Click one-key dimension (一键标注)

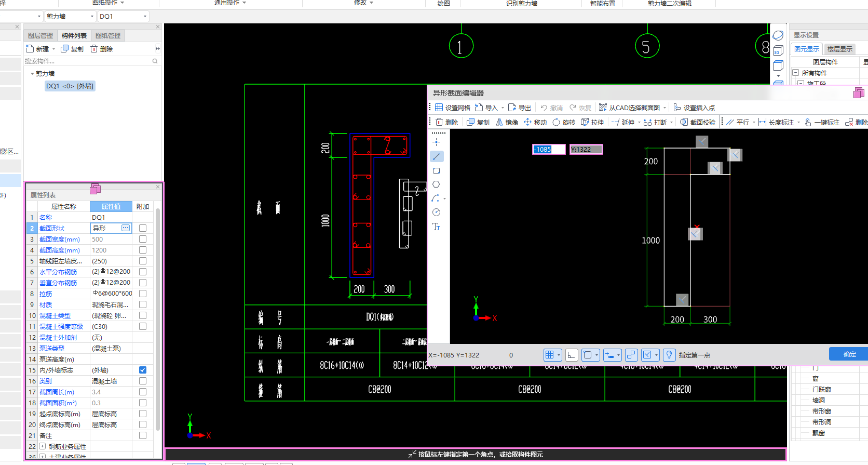[x=822, y=122]
